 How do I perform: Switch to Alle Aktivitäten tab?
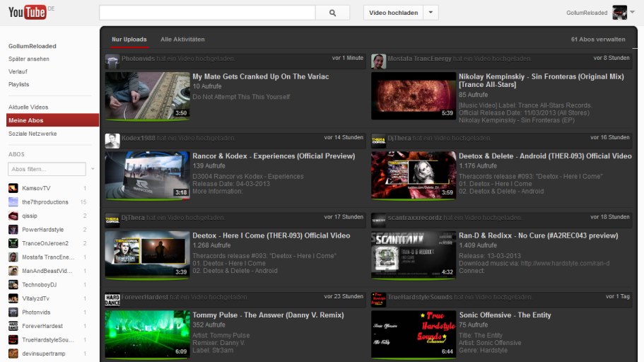[182, 40]
